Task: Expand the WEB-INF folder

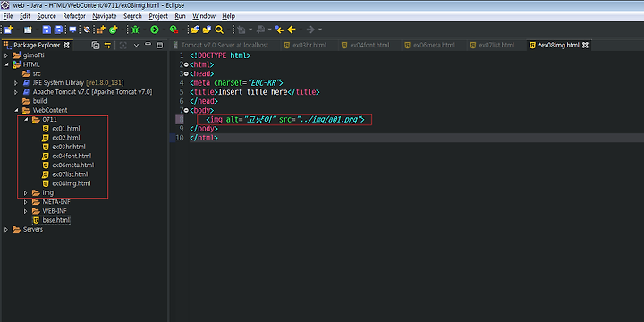Action: [25, 211]
